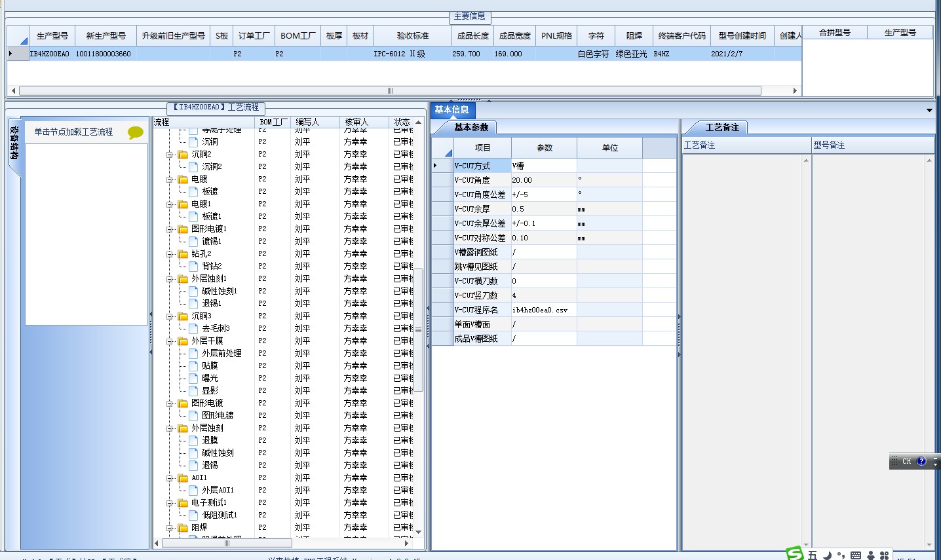Image resolution: width=941 pixels, height=560 pixels.
Task: Collapse the 外层蚀刻 folder node
Action: click(x=170, y=428)
